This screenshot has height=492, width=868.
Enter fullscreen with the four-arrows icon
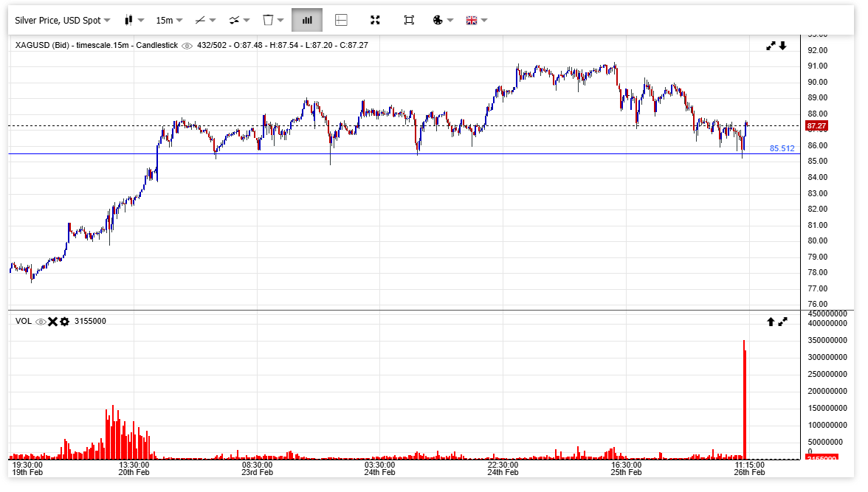click(375, 21)
